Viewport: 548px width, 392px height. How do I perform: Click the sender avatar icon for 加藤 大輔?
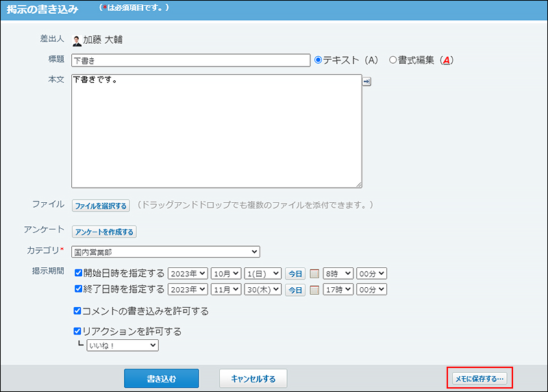tap(77, 40)
